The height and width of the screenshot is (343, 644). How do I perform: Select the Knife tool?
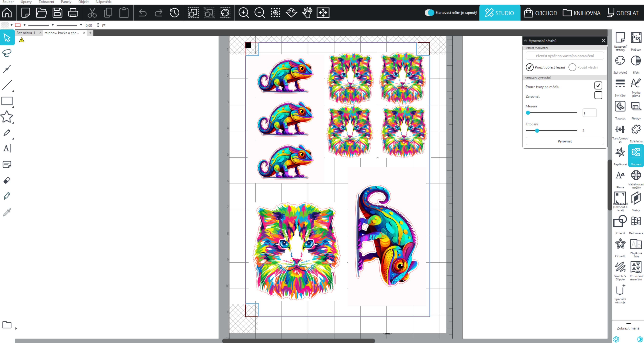pos(7,196)
